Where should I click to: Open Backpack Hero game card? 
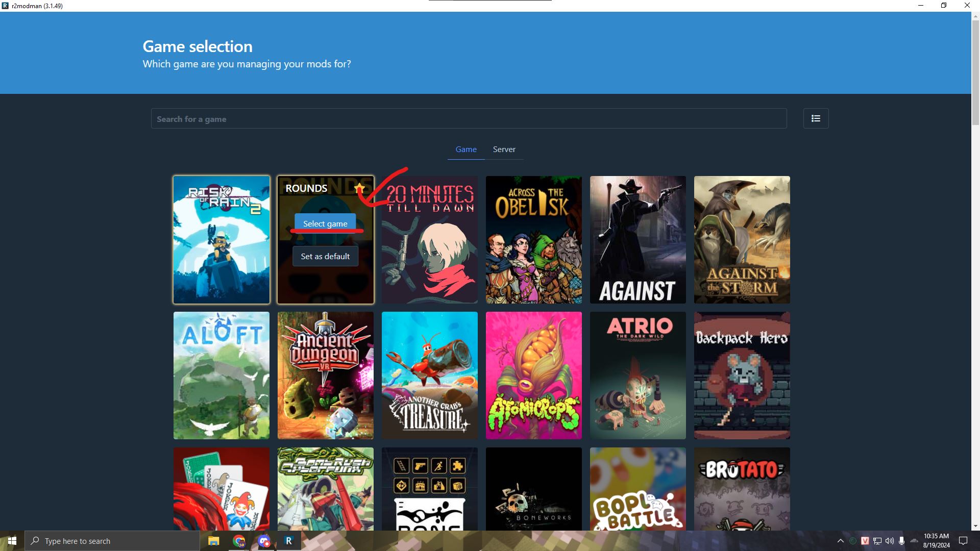[x=742, y=375]
